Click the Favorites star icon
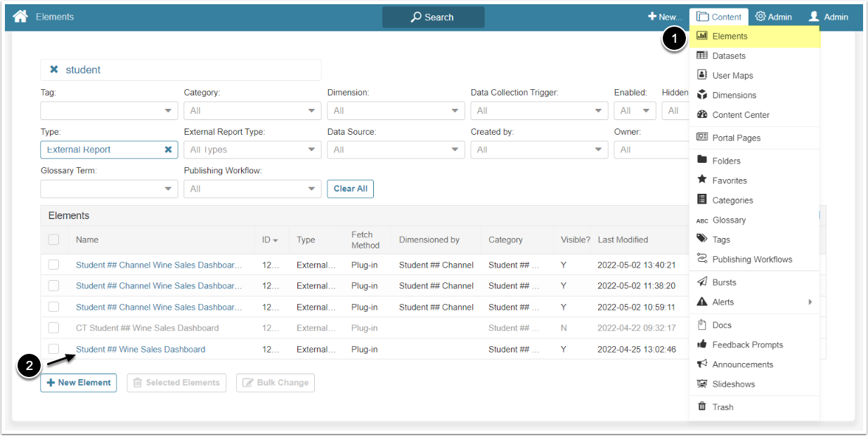 pos(701,180)
